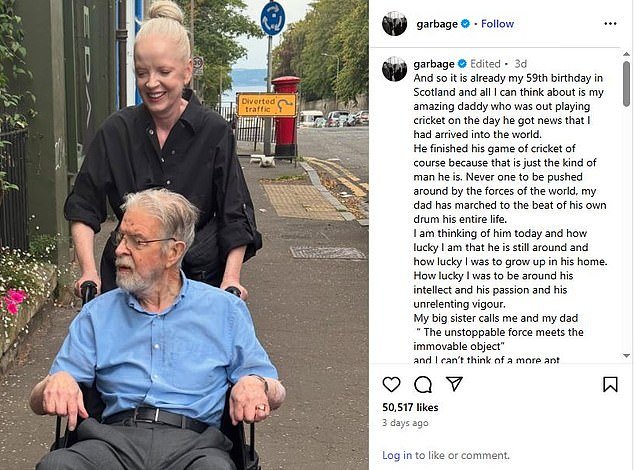Click the post photo of woman and man
Screen dimensions: 634x470
pyautogui.click(x=184, y=235)
